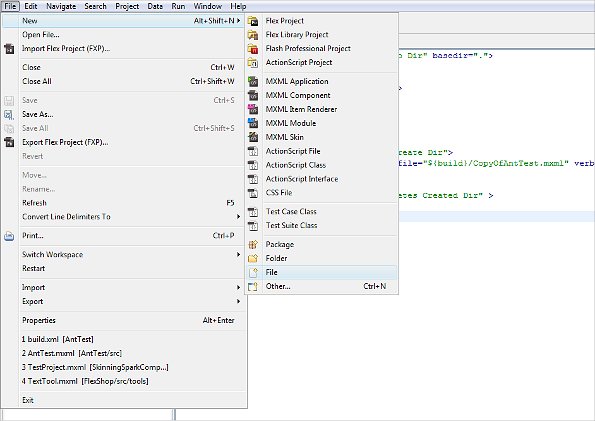
Task: Click the Export Flex Project icon
Action: click(9, 142)
